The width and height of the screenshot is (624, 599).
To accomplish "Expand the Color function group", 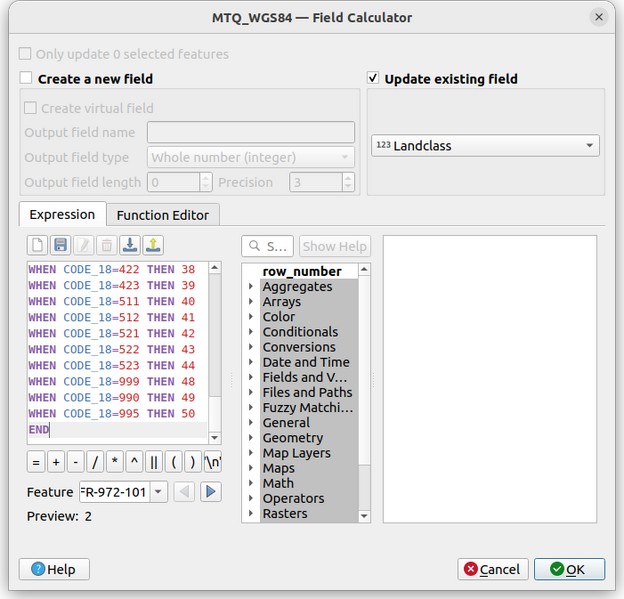I will [251, 316].
